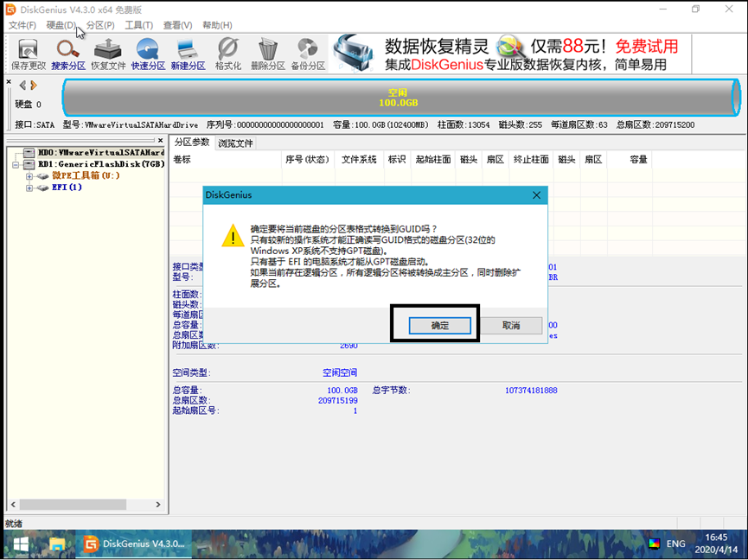
Task: Click the total bytes value 107374181888
Action: tap(531, 391)
